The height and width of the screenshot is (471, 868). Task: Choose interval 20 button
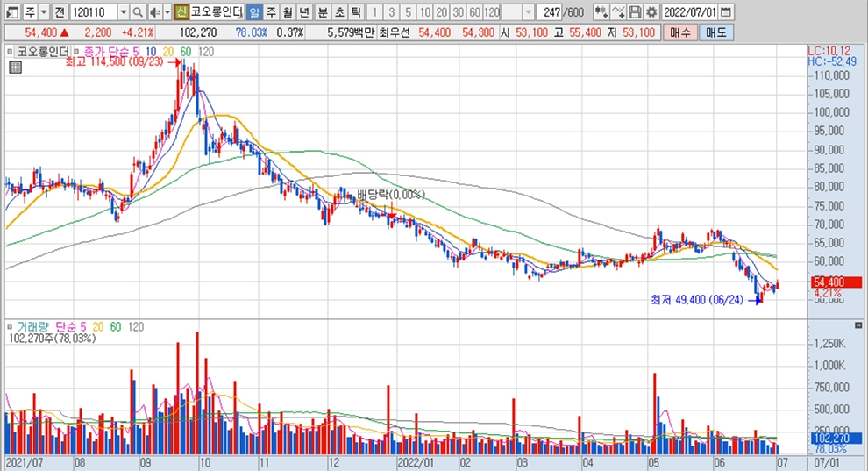[x=442, y=11]
